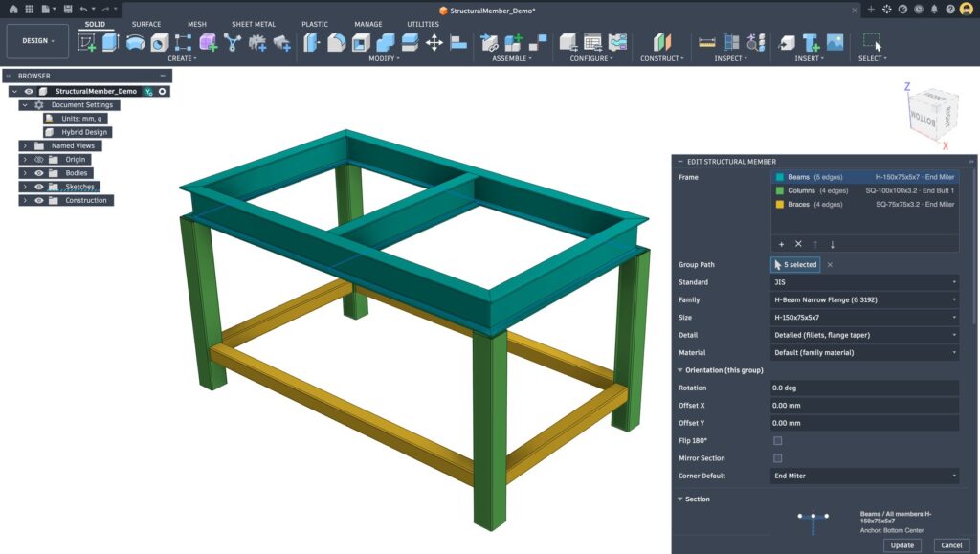This screenshot has width=980, height=554.
Task: Expand the Bodies tree node
Action: [25, 173]
